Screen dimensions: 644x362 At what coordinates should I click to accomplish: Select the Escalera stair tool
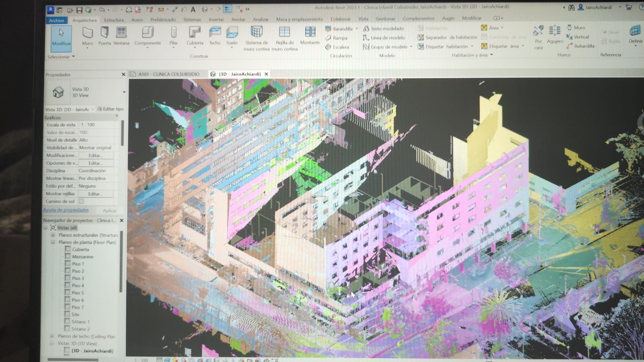tap(337, 47)
